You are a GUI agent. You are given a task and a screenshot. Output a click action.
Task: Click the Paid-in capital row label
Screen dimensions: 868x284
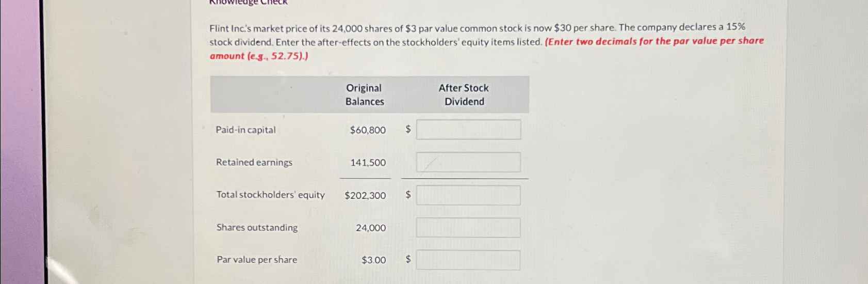pos(245,130)
